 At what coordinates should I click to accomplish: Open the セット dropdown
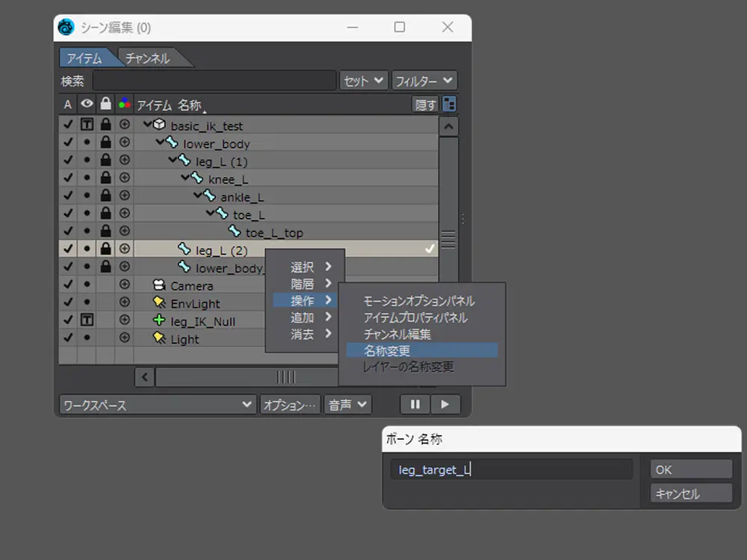[x=364, y=81]
